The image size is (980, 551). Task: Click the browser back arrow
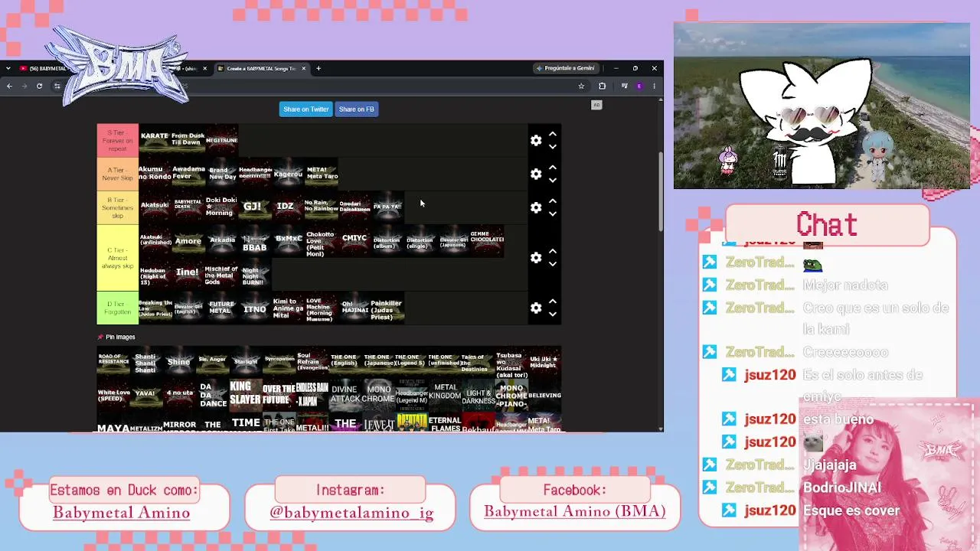point(9,86)
